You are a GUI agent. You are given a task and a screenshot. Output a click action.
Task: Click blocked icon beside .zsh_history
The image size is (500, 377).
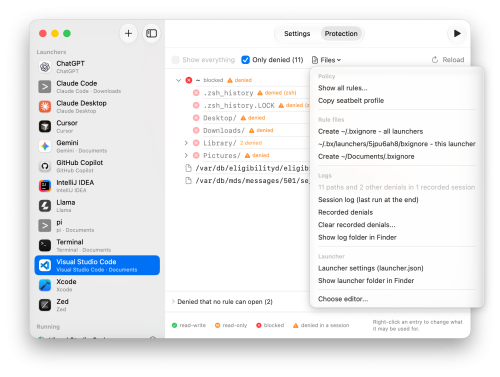pyautogui.click(x=196, y=93)
